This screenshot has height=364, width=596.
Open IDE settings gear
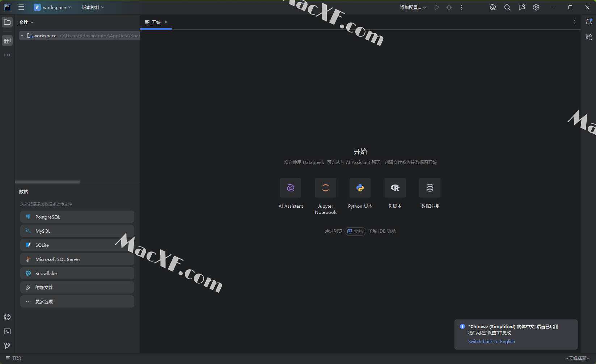click(x=536, y=7)
